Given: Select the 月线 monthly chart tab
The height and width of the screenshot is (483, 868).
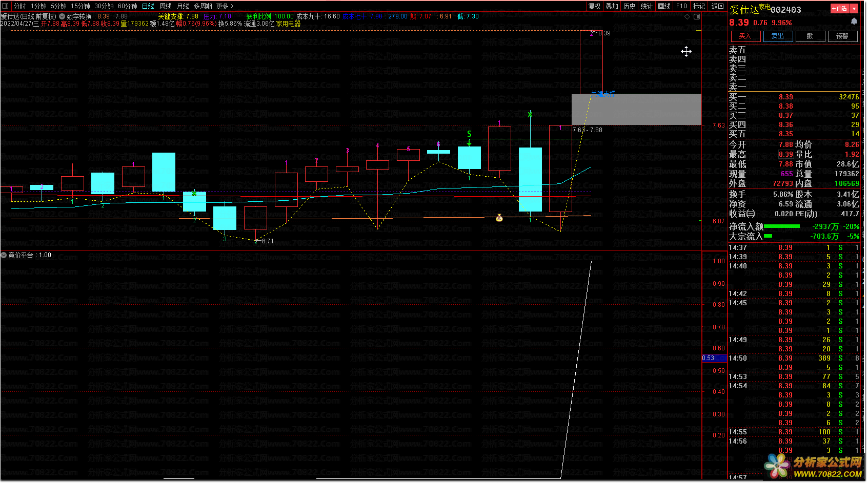Looking at the screenshot, I should click(x=183, y=6).
